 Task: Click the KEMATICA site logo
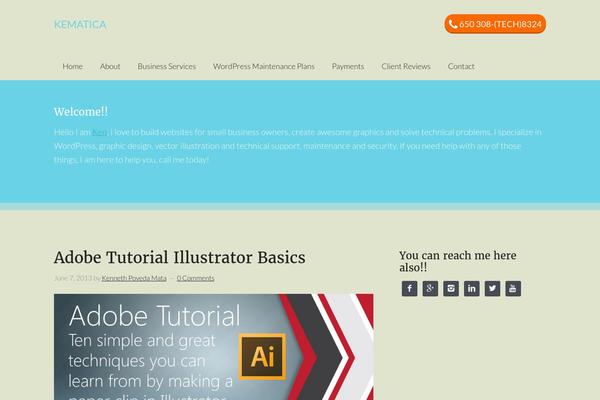(x=80, y=24)
